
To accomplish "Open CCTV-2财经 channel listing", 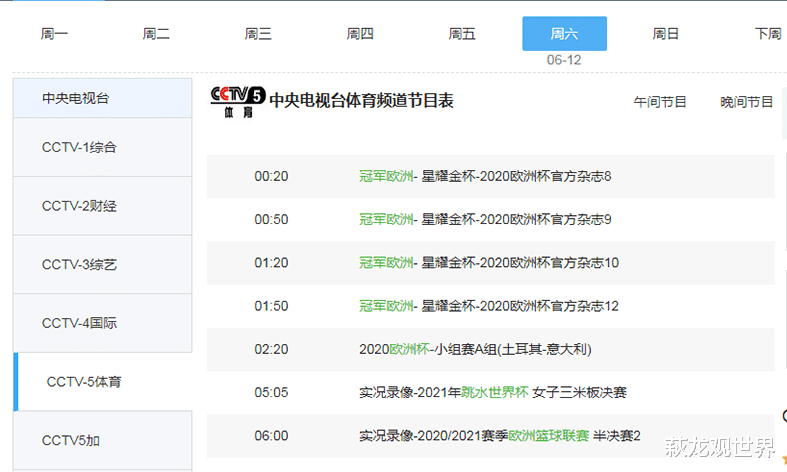I will pos(102,206).
